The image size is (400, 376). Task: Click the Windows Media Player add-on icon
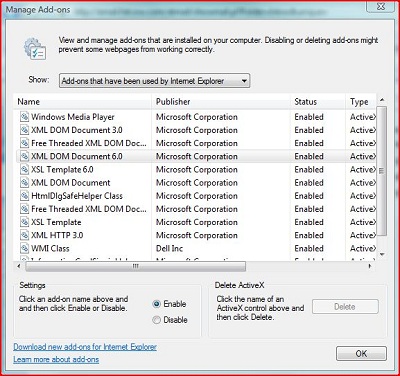(24, 117)
